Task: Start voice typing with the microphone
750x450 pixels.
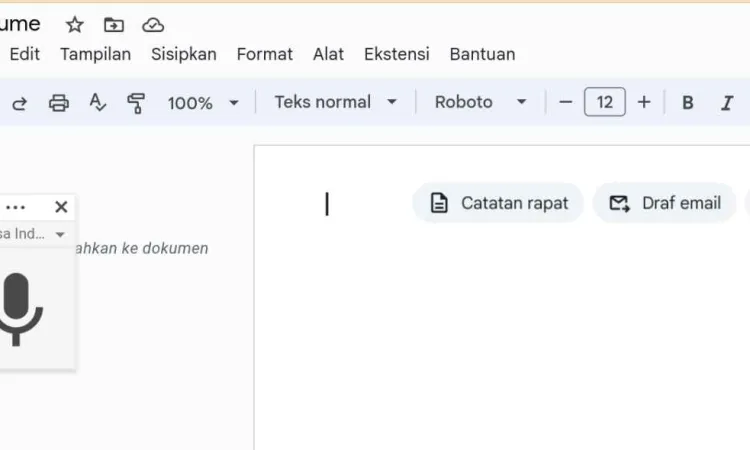Action: click(17, 309)
